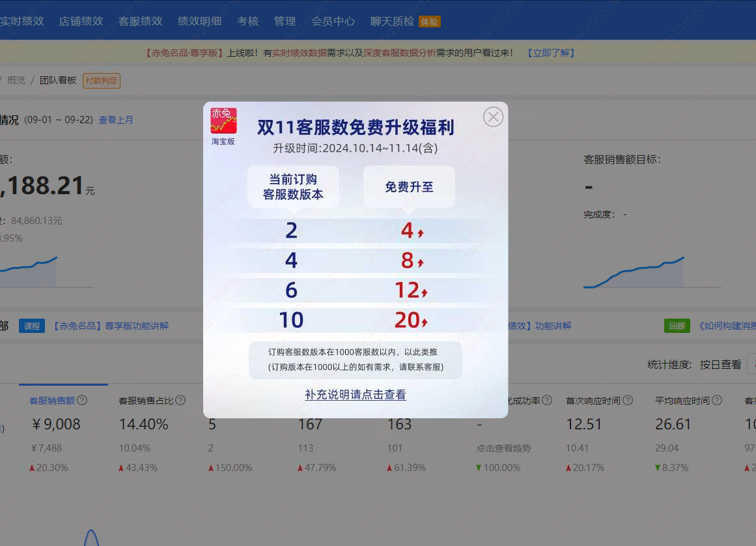Click the 免费升至 header in popup
The height and width of the screenshot is (546, 756).
click(409, 186)
